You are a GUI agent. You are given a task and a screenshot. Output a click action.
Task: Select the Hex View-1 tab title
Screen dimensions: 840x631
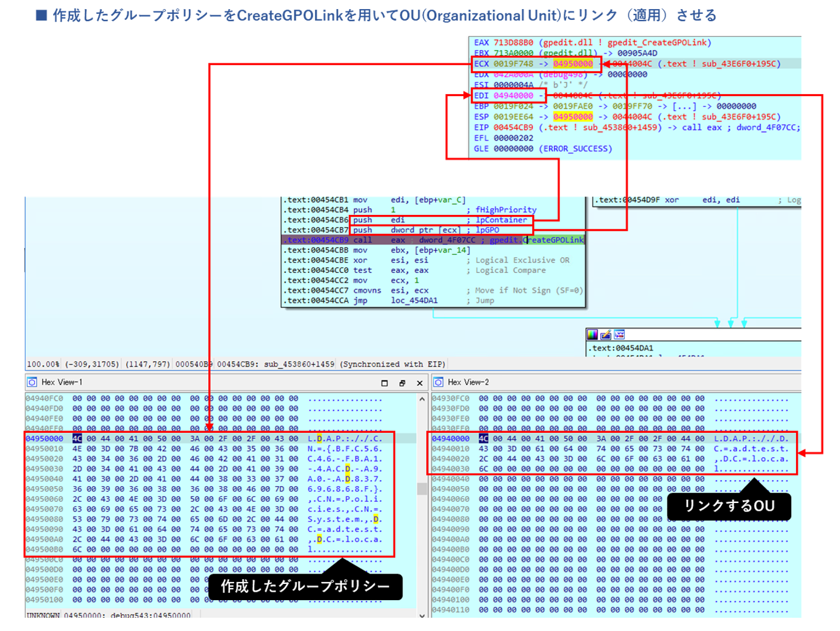pyautogui.click(x=62, y=382)
